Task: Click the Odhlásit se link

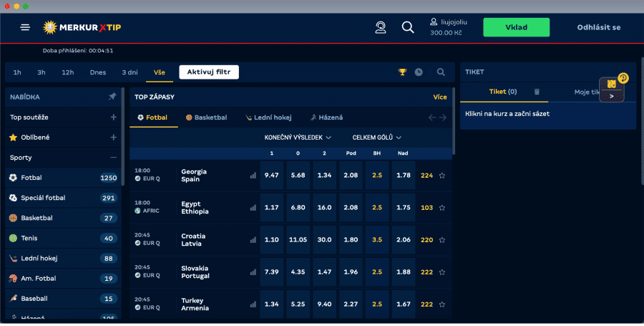Action: (x=598, y=27)
